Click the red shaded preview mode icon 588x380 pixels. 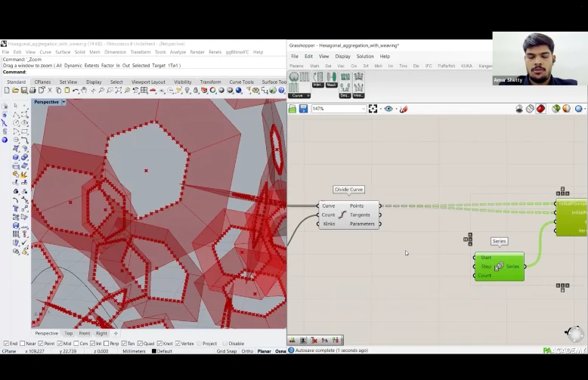(540, 109)
